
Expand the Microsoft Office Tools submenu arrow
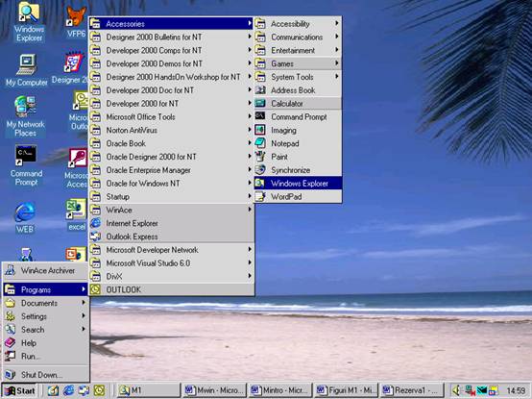pos(250,116)
